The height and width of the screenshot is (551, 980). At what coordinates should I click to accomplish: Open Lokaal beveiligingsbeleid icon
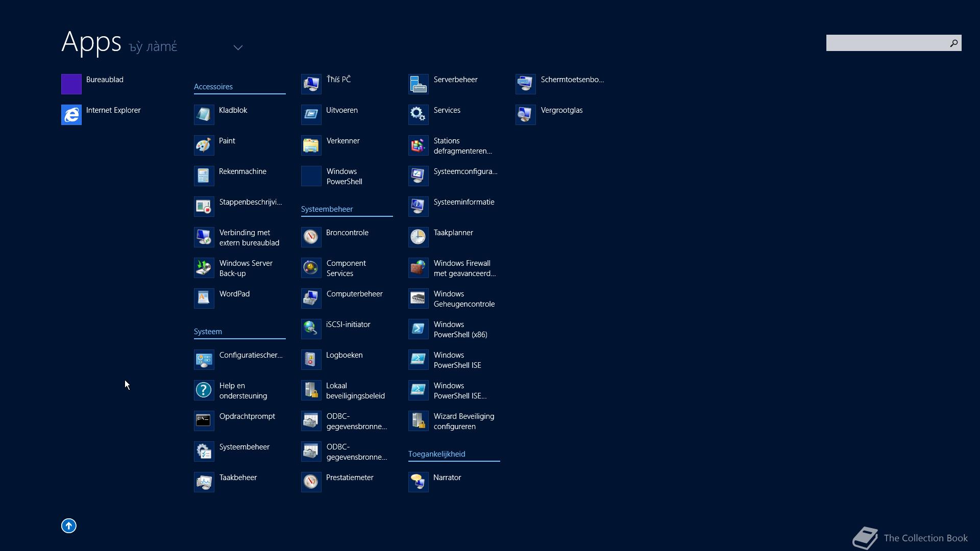(311, 390)
